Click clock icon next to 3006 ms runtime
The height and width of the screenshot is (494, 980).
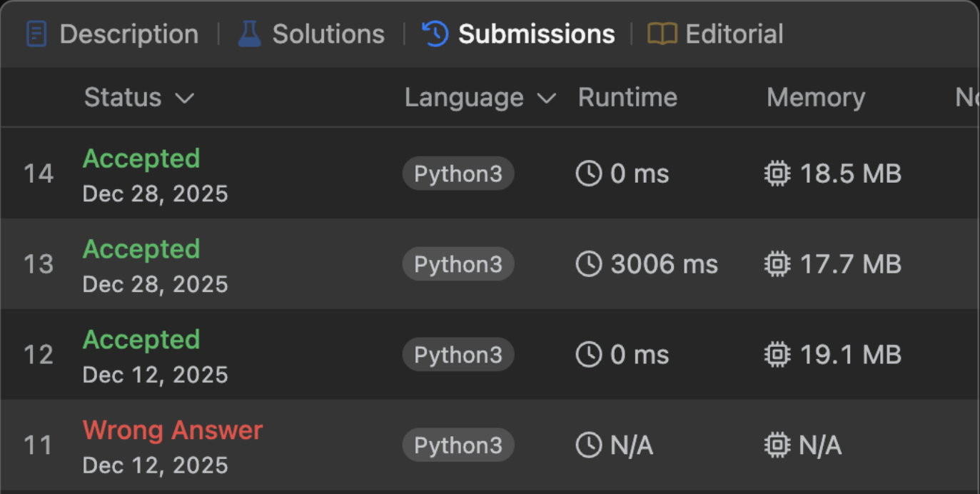(x=589, y=264)
